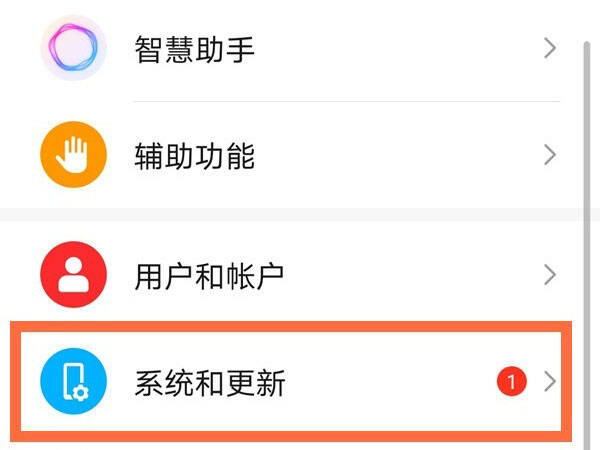Tap blank row space between 智慧助手 and its arrow
Screen dimensions: 600x450
(398, 48)
